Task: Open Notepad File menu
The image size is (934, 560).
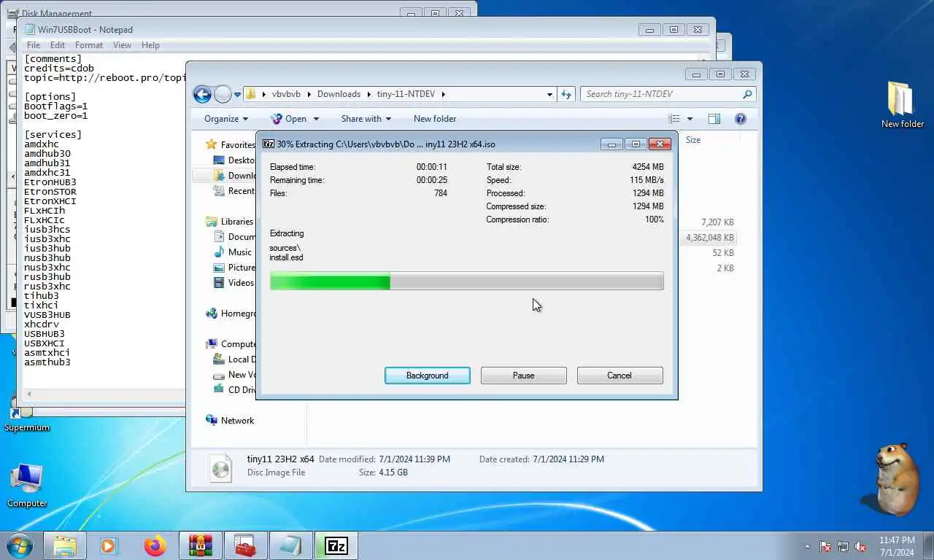Action: coord(34,45)
